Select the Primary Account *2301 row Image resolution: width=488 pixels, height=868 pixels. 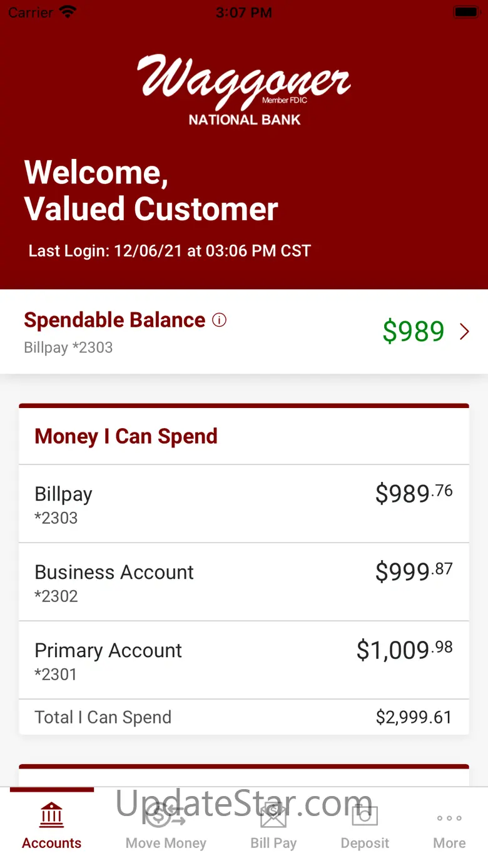point(243,660)
